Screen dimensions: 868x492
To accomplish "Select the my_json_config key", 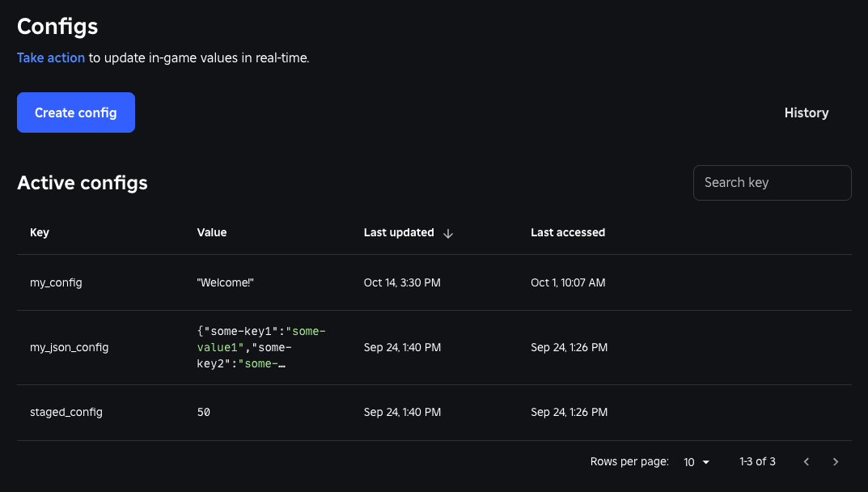I will 70,347.
